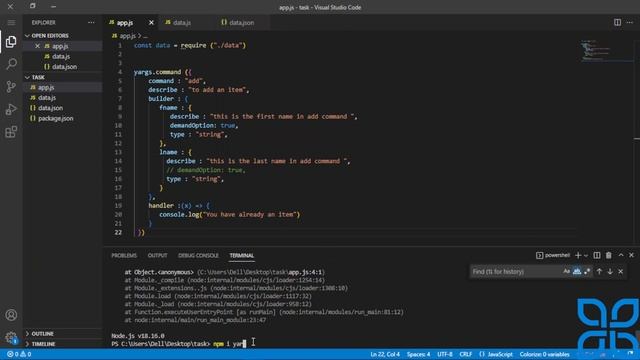Image resolution: width=640 pixels, height=360 pixels.
Task: Close the terminal panel
Action: (x=631, y=255)
